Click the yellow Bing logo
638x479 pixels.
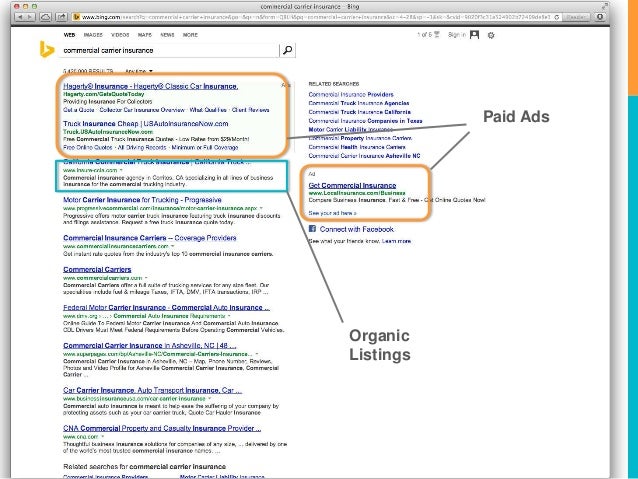click(x=47, y=50)
